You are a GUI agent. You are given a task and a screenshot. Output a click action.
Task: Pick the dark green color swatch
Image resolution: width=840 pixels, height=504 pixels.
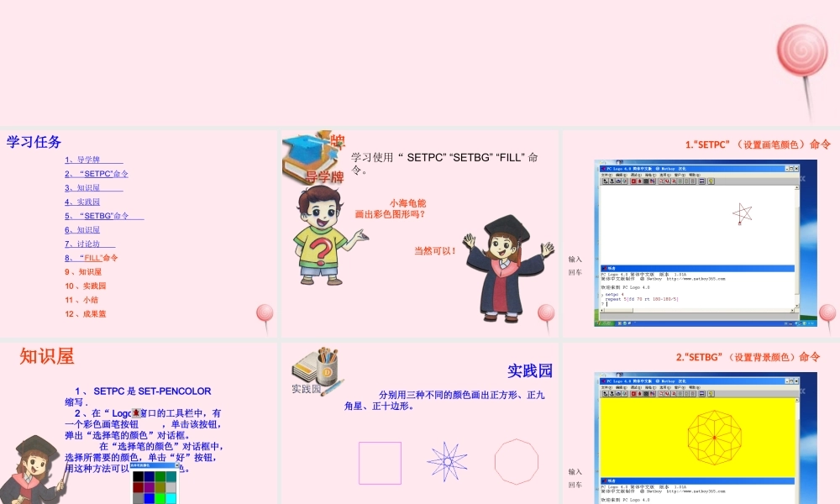click(x=160, y=476)
